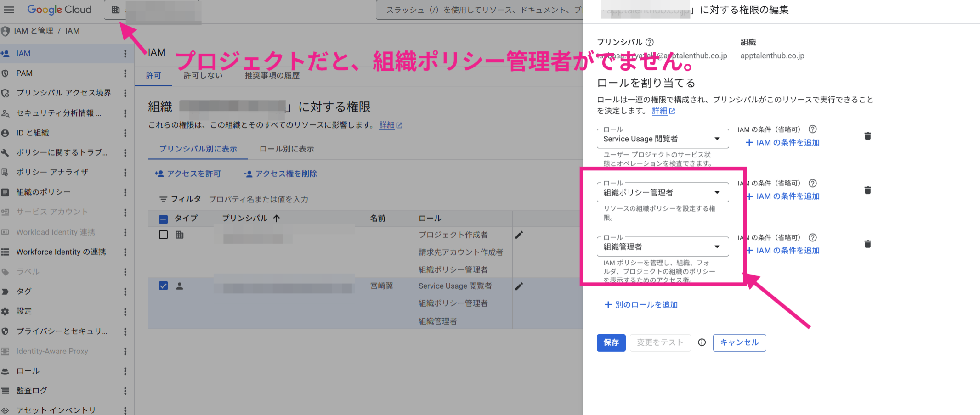Screen dimensions: 980x415
Task: Click the 保存 button
Action: (x=611, y=343)
